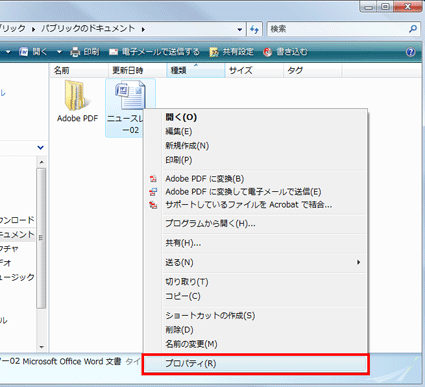Select ピクチャ in the navigation pane
This screenshot has width=425, height=387.
9,249
